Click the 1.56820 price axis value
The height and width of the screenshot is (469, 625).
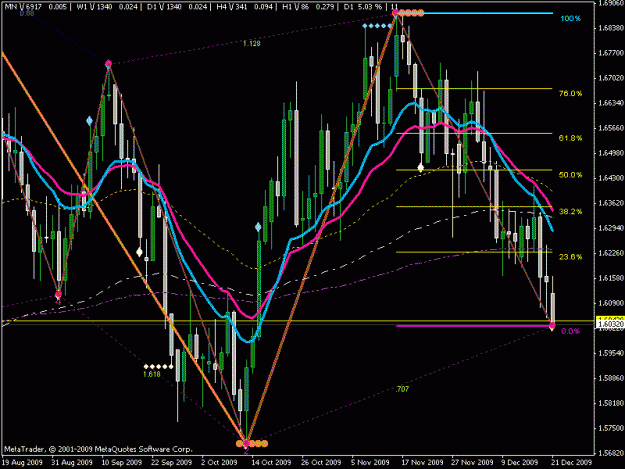[x=611, y=453]
